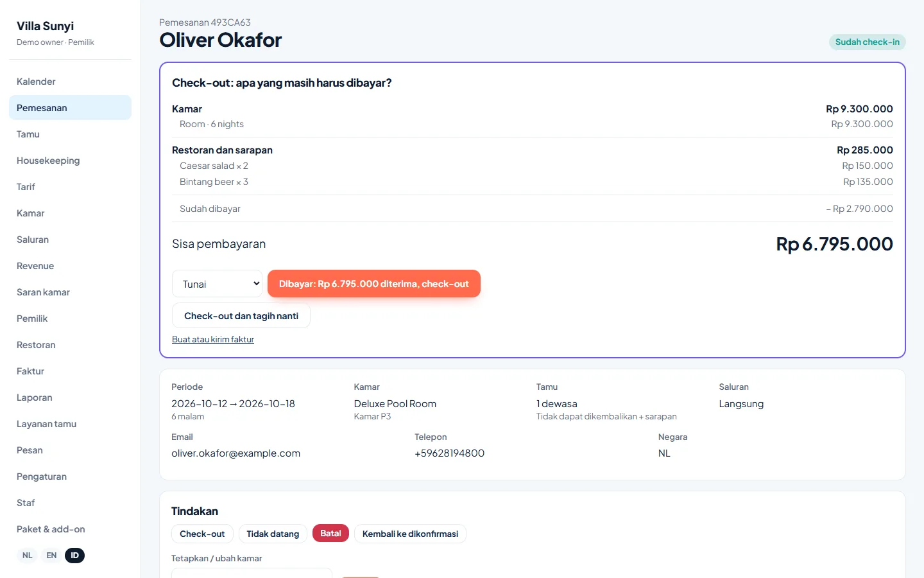Open the Kalender page in sidebar
The height and width of the screenshot is (578, 924).
coord(70,82)
